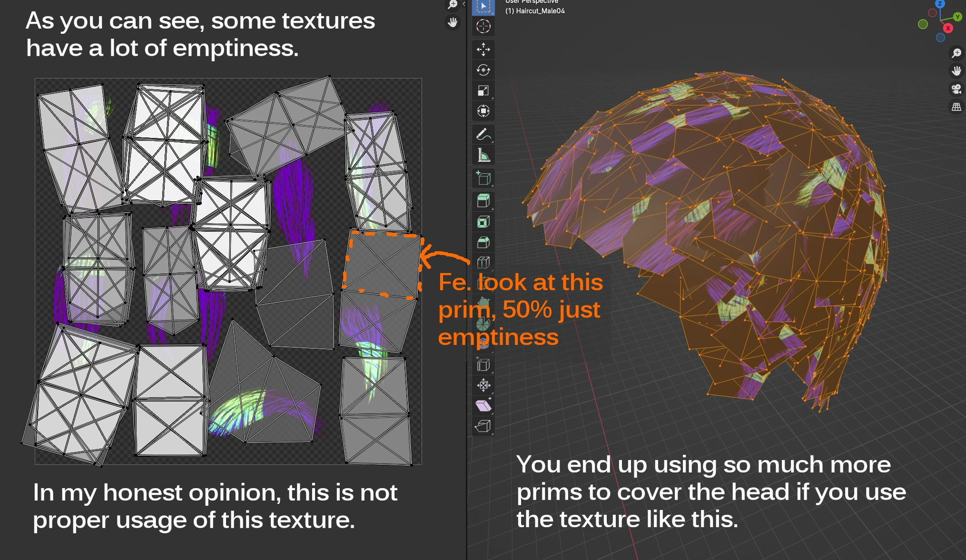Pick the Extrude Region tool
Screen dimensions: 966x560
click(483, 201)
